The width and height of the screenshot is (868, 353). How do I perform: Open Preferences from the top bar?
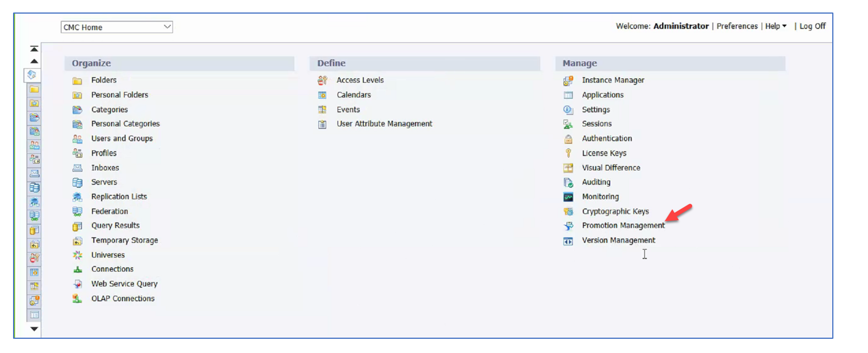pyautogui.click(x=737, y=26)
